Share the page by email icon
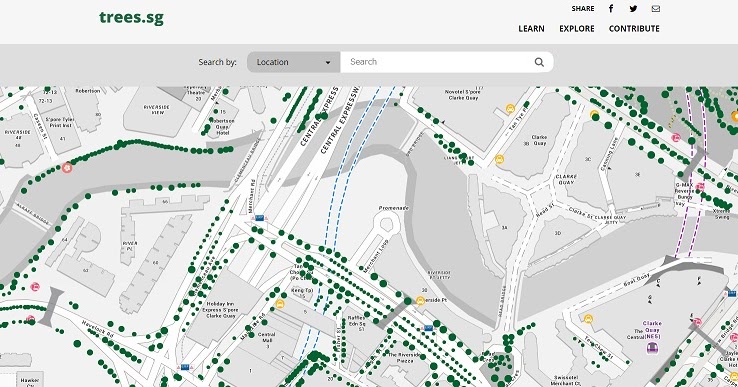The height and width of the screenshot is (387, 738). tap(656, 8)
